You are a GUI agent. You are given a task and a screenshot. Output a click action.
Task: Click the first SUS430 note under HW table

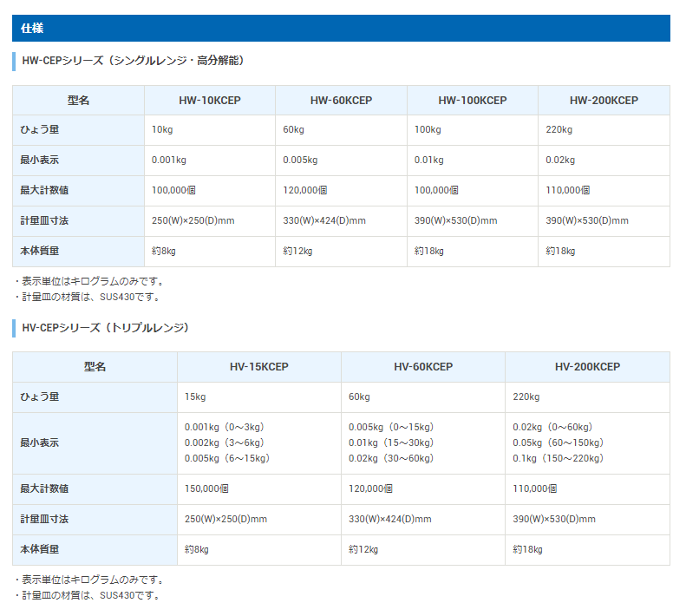click(88, 297)
